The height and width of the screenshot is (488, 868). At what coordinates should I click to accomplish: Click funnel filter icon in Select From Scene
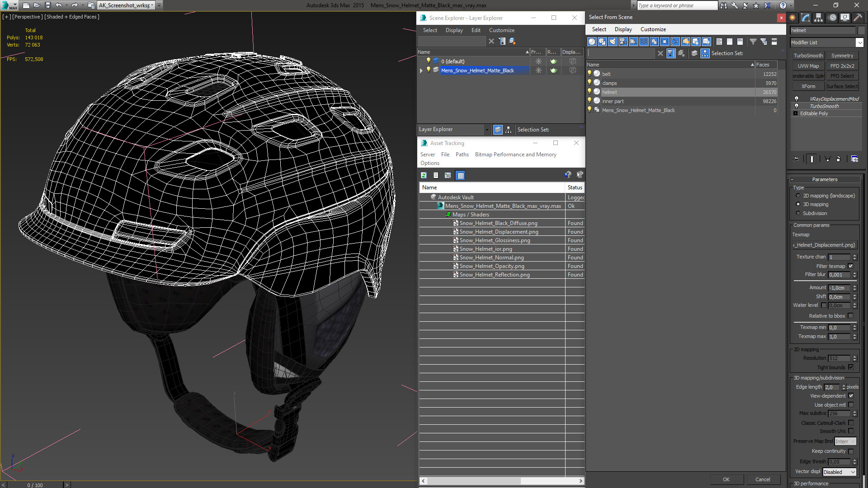coord(753,42)
